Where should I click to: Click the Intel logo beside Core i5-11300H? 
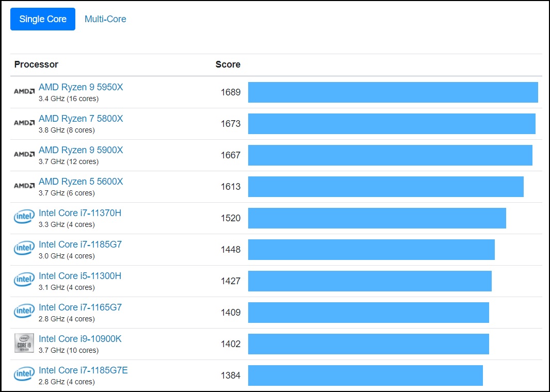click(24, 280)
